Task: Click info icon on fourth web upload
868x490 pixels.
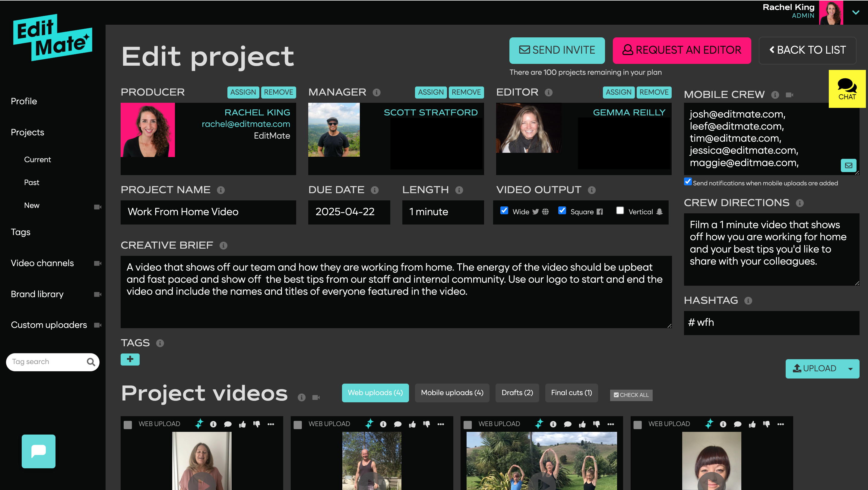Action: tap(723, 424)
